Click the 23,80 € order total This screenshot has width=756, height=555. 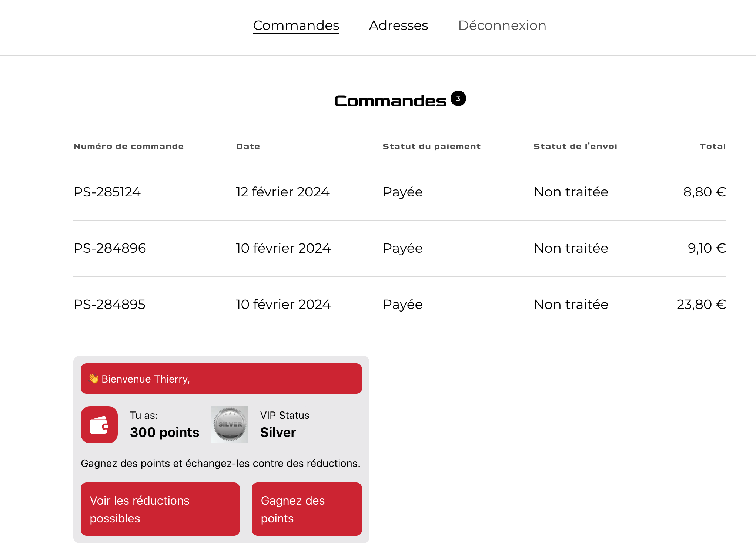[701, 305]
